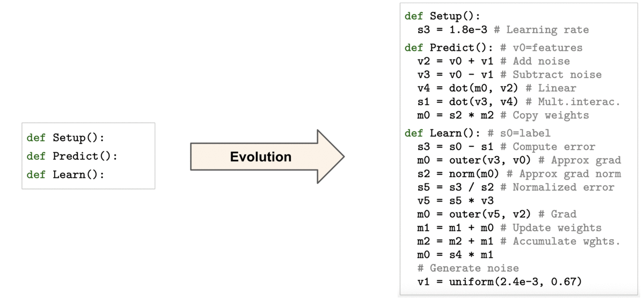Screen dimensions: 644x303
Task: Click the line 'm0 = outer(v5, v2) # Grad'
Action: tap(496, 214)
